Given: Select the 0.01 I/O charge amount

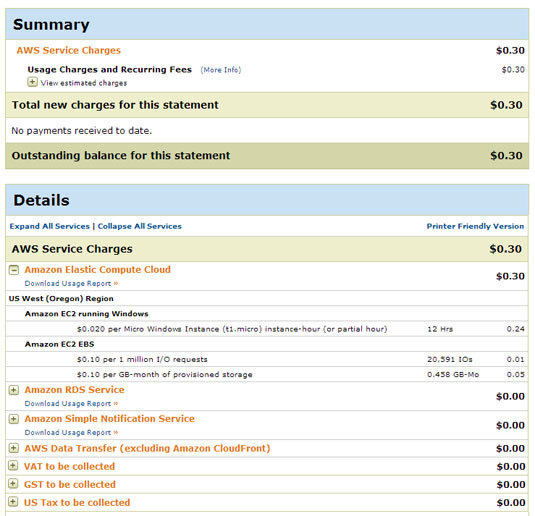Looking at the screenshot, I should point(516,359).
